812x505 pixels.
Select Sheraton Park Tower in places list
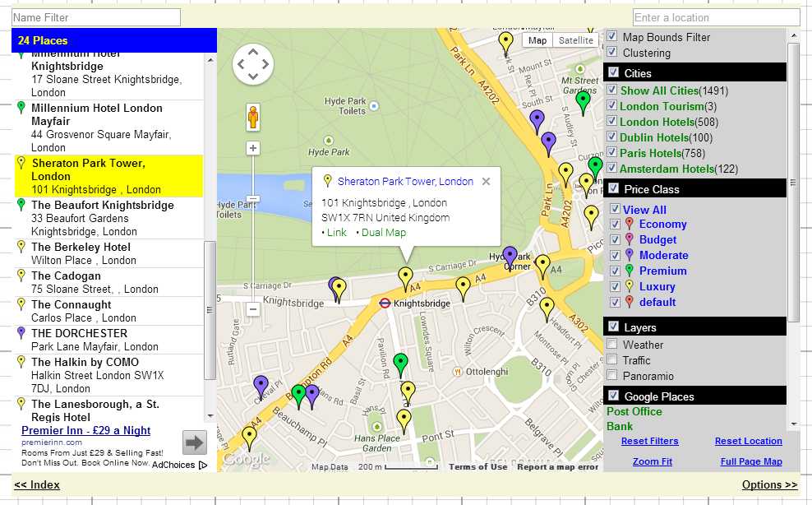tap(108, 176)
